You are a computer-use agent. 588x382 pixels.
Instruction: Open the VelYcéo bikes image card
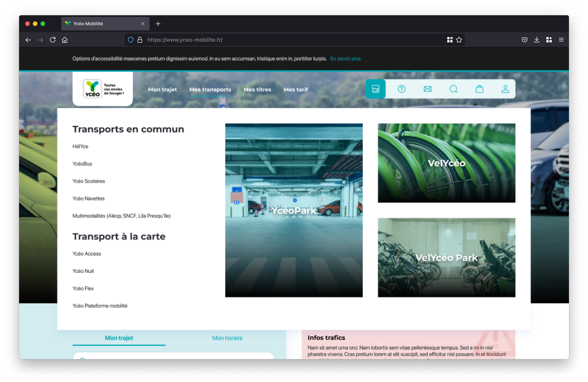447,163
